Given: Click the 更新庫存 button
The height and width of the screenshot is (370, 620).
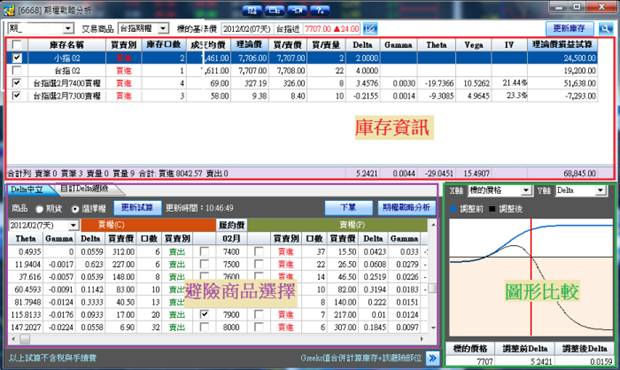Looking at the screenshot, I should point(569,28).
